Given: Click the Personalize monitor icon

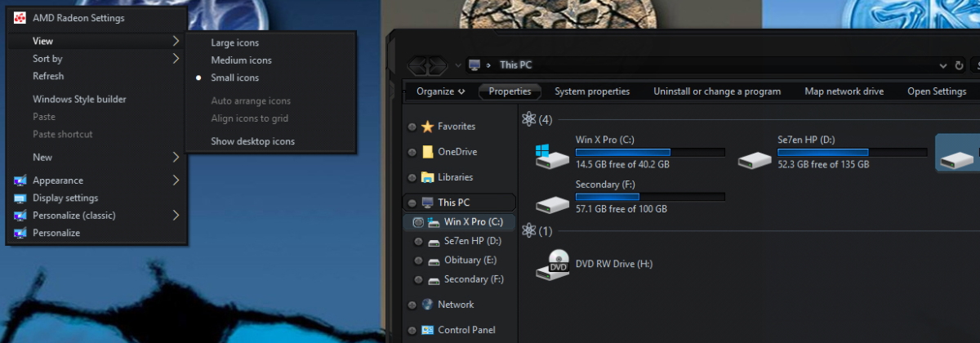Looking at the screenshot, I should pyautogui.click(x=20, y=234).
